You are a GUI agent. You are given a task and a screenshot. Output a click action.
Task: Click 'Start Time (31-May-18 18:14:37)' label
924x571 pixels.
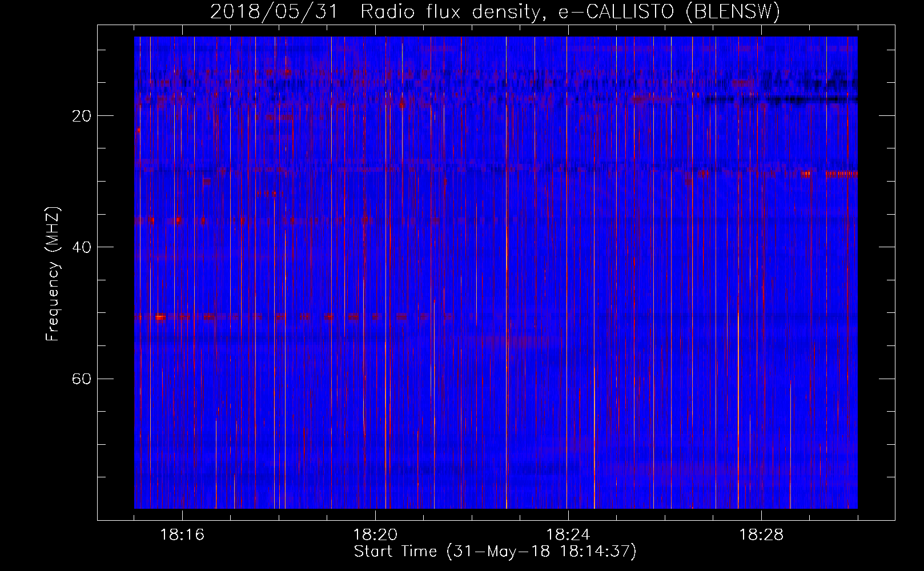495,552
